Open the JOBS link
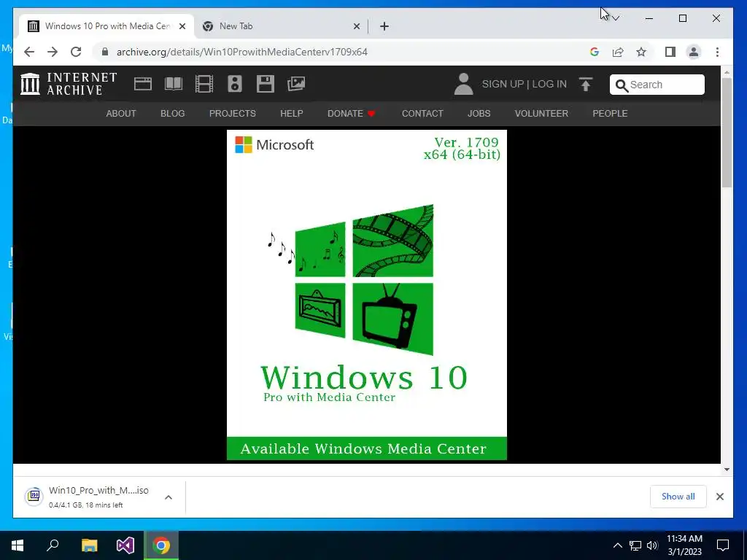 click(x=479, y=113)
